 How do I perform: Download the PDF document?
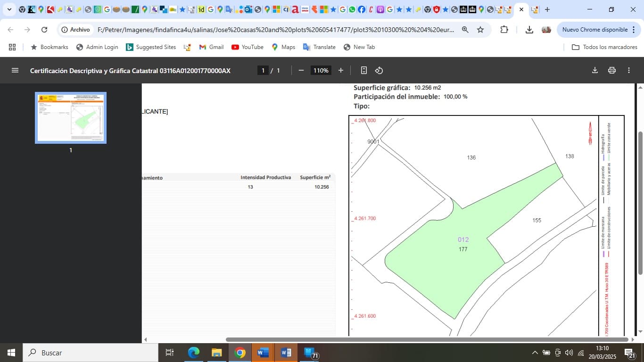click(595, 70)
